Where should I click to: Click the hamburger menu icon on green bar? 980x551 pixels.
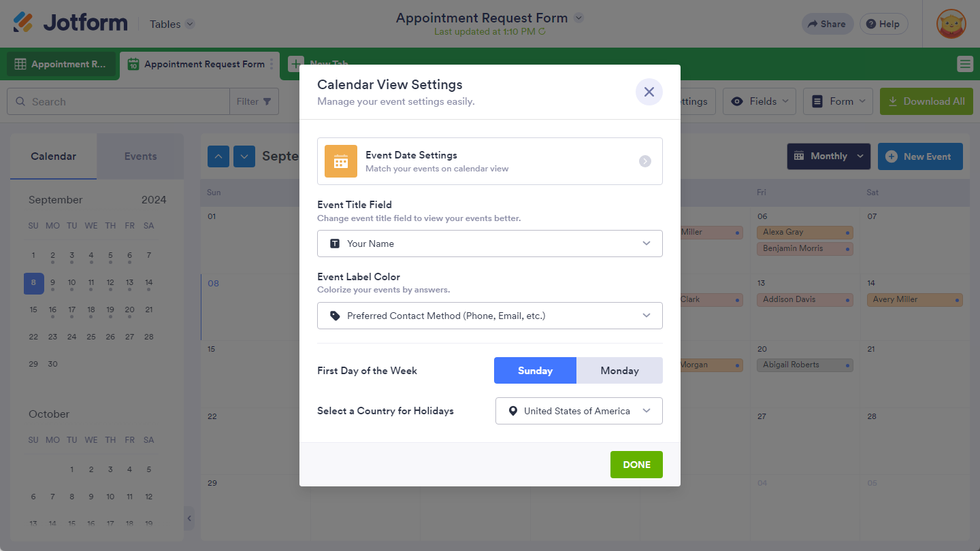coord(964,64)
